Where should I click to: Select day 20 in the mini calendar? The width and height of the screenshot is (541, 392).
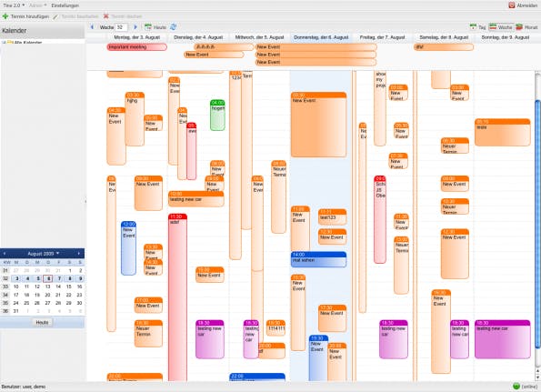(48, 295)
